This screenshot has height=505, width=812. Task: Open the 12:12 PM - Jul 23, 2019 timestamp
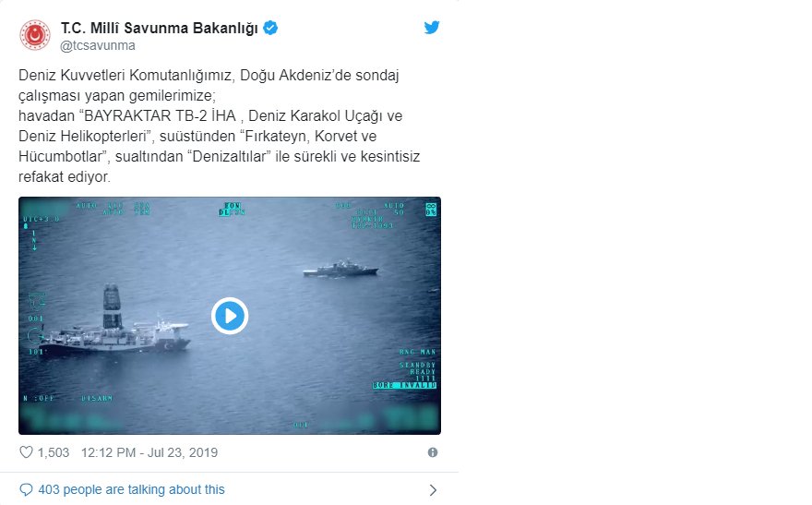click(149, 453)
